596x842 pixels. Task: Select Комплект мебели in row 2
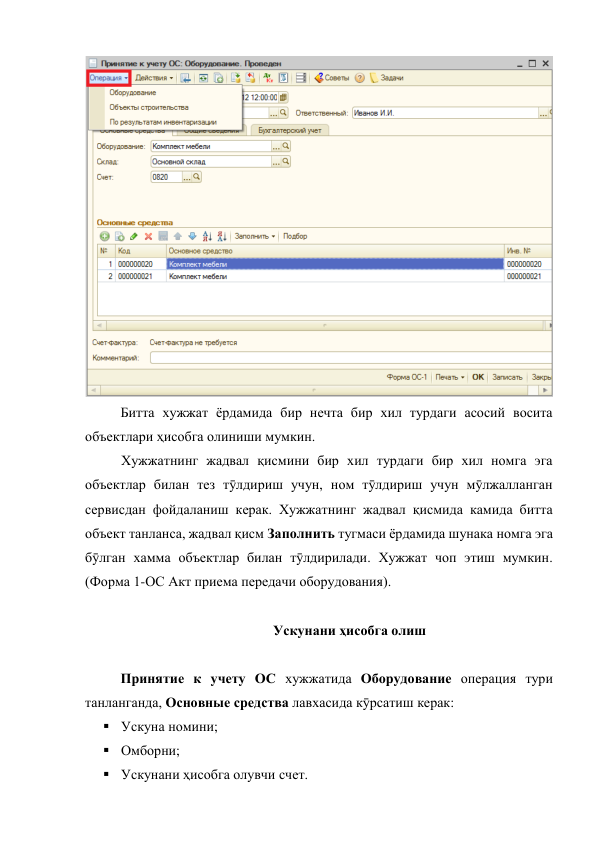[x=335, y=277]
